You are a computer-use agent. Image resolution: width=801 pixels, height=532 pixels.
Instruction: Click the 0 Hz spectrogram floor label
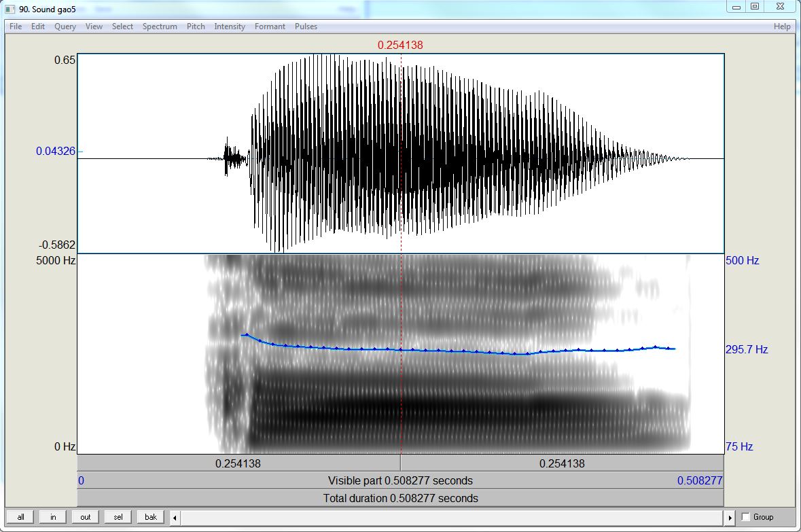click(65, 446)
